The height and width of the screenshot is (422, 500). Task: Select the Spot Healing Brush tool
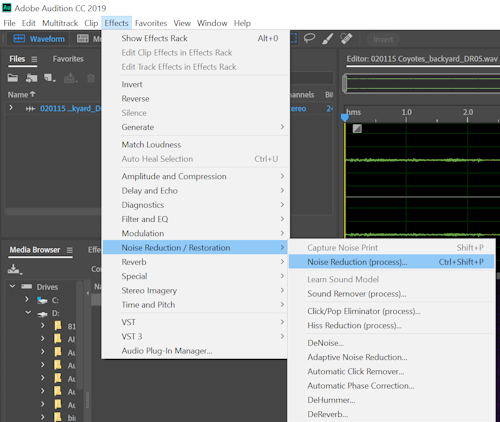(x=346, y=39)
